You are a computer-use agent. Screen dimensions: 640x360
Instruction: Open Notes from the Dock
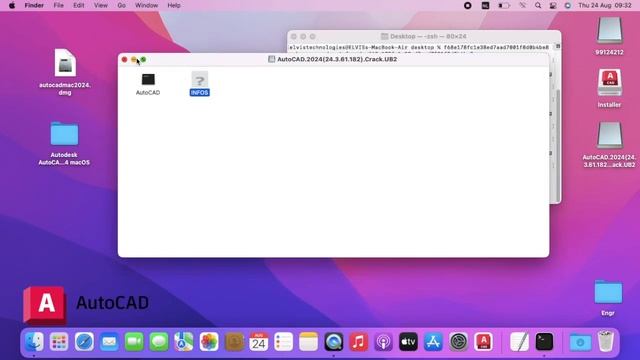pos(309,342)
